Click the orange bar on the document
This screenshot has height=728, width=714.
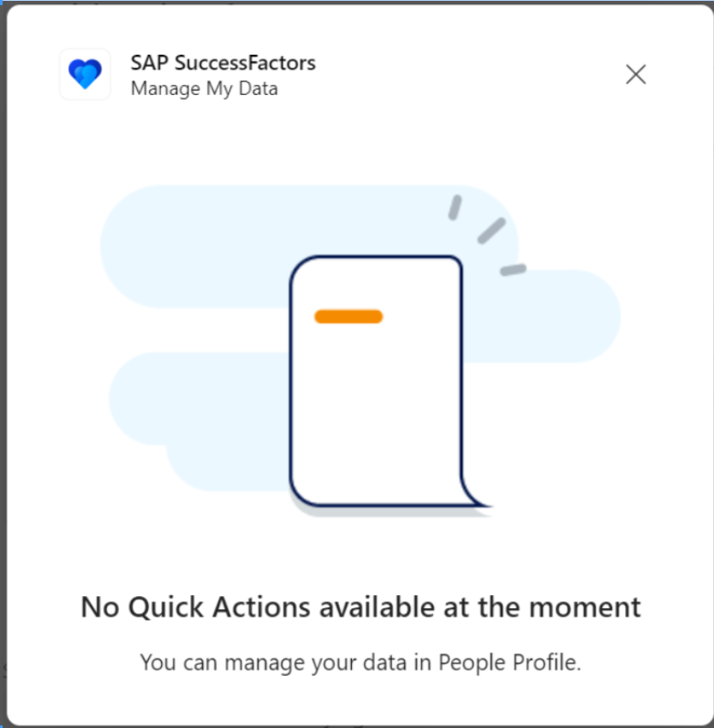pyautogui.click(x=348, y=317)
